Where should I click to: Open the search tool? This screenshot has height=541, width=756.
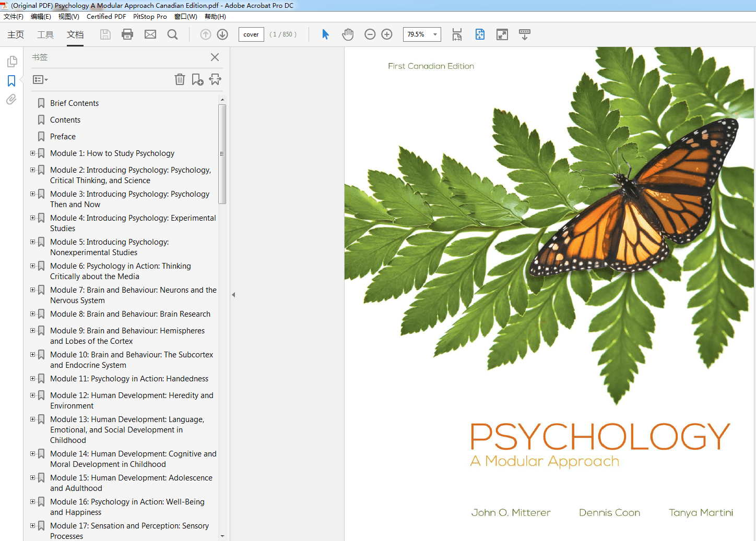coord(173,34)
